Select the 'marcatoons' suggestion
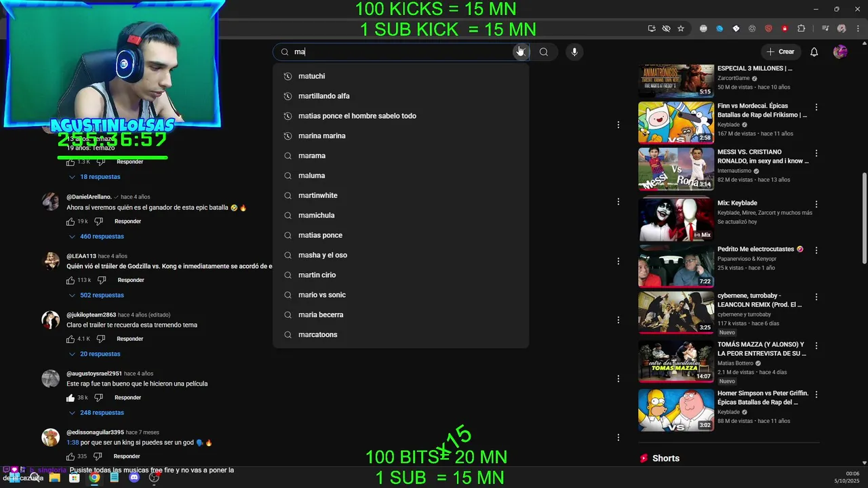868x488 pixels. (x=401, y=335)
